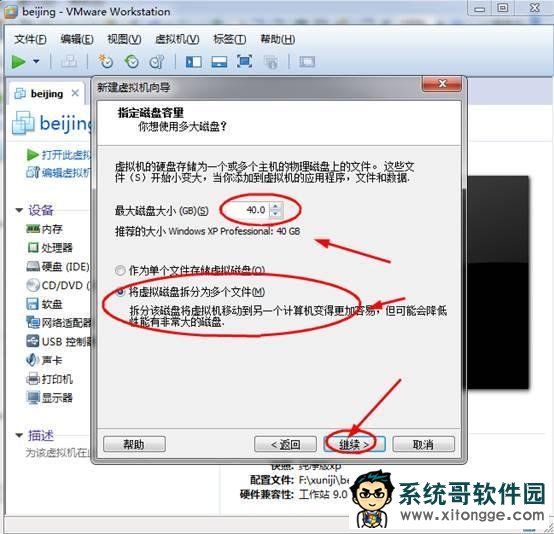The width and height of the screenshot is (554, 534).
Task: Collapse the 描述 description section
Action: (x=19, y=435)
